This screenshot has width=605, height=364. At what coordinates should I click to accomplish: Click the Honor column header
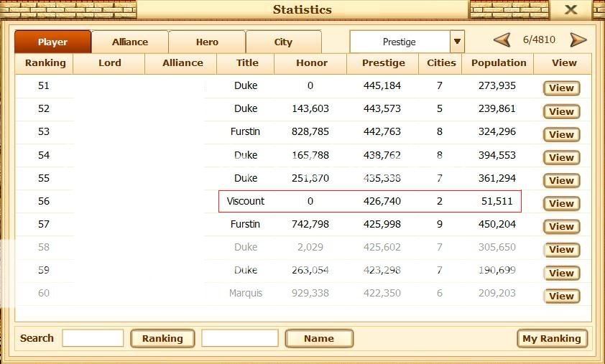click(310, 62)
